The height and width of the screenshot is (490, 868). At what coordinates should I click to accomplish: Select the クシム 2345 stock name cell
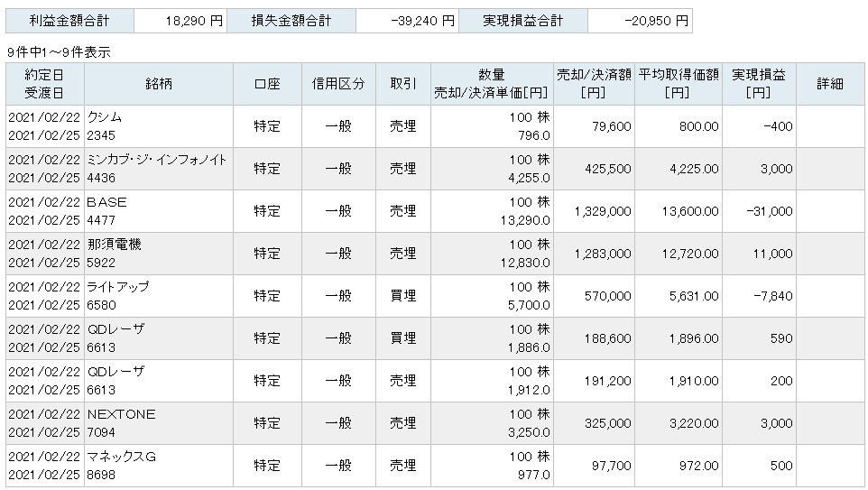coord(159,126)
